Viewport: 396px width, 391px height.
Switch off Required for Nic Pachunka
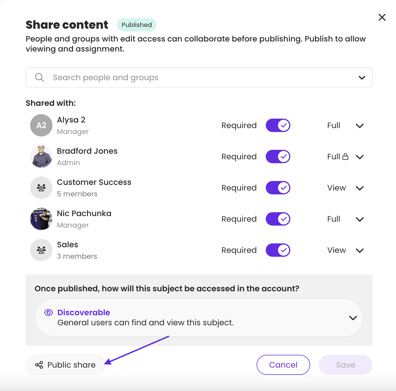pyautogui.click(x=278, y=219)
